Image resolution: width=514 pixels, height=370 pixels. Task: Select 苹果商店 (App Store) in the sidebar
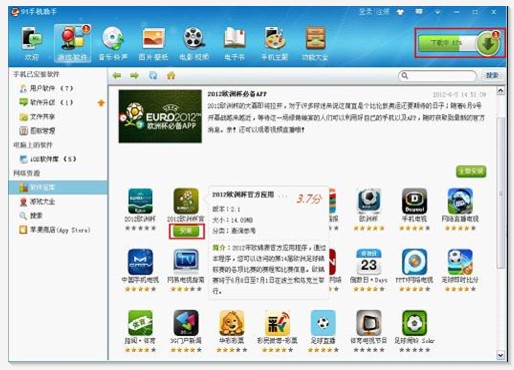coord(55,230)
